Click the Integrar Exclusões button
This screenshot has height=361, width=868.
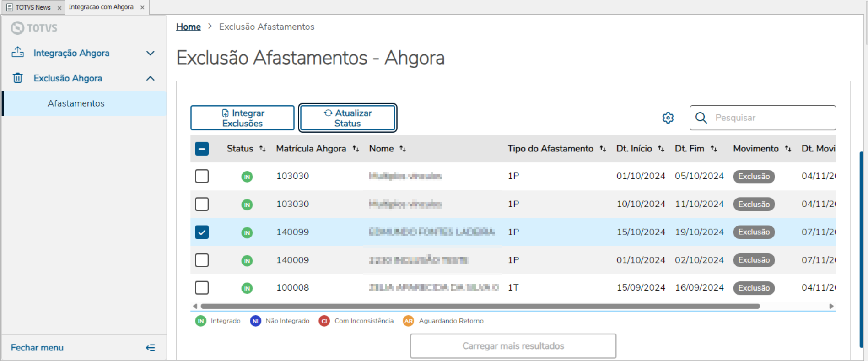tap(243, 118)
